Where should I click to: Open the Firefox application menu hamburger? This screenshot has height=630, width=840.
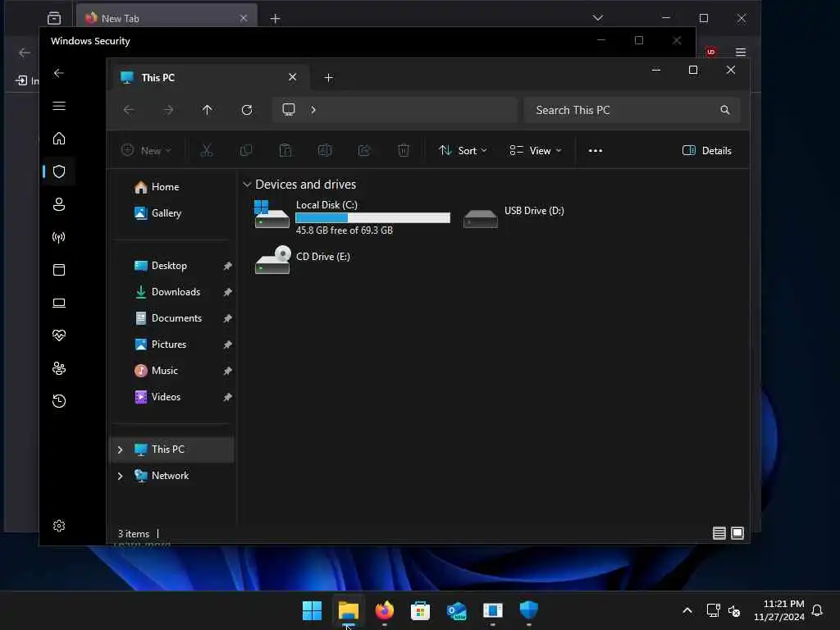coord(741,52)
